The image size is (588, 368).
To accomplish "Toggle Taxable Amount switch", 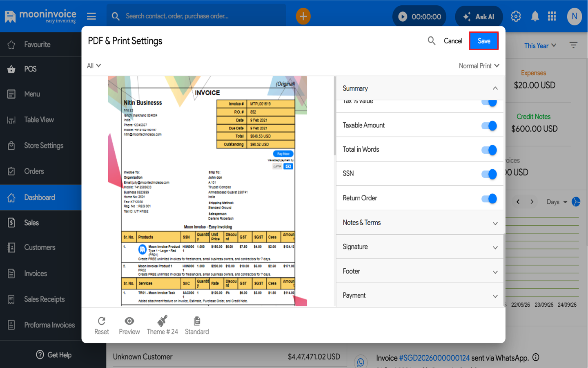I will 489,126.
